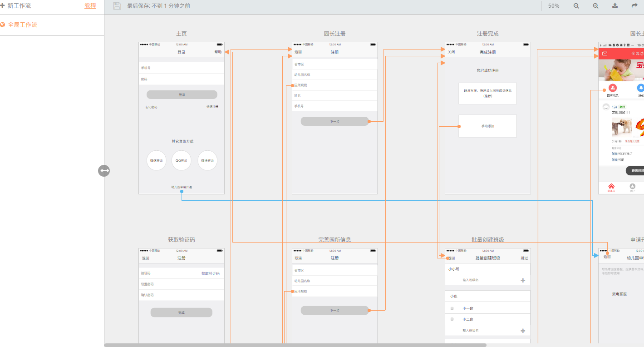Click 下一步 button on 园长注册

[334, 121]
